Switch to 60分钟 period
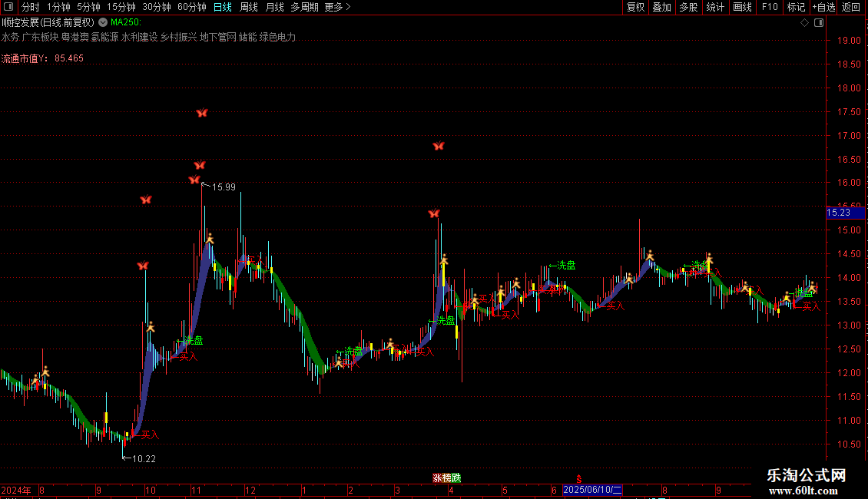 click(192, 7)
